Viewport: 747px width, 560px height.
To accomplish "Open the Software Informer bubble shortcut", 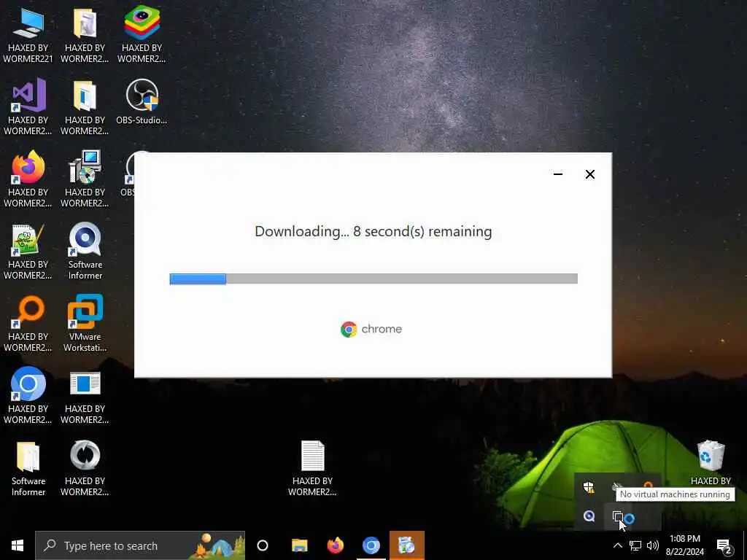I will 85,239.
